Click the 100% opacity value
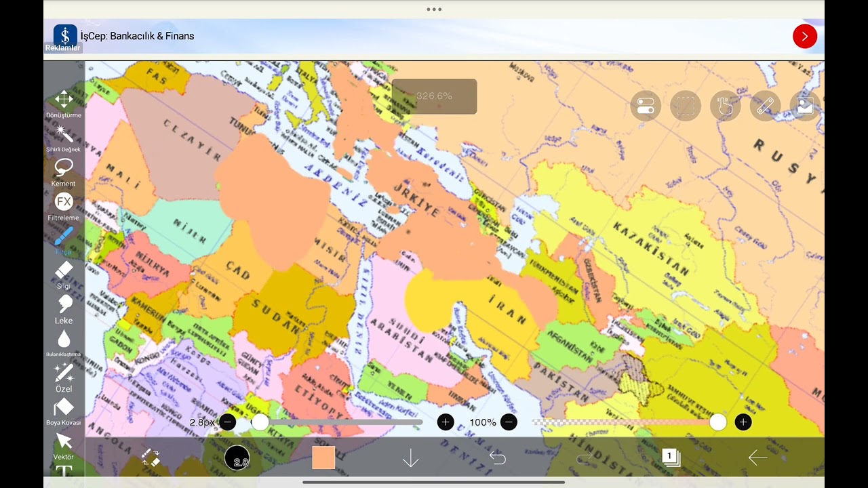Screen dimensions: 868x488 pos(483,422)
